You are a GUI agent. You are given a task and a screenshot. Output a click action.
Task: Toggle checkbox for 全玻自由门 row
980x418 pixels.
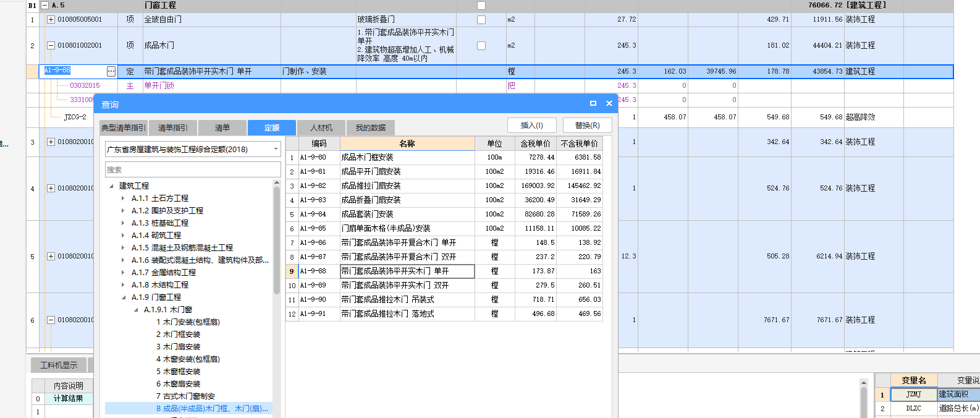[481, 20]
